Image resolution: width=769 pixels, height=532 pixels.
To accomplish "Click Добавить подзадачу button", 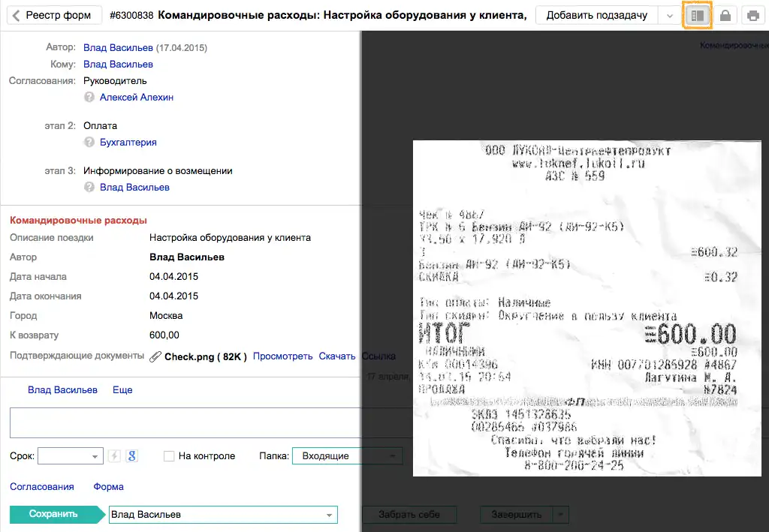I will coord(597,16).
